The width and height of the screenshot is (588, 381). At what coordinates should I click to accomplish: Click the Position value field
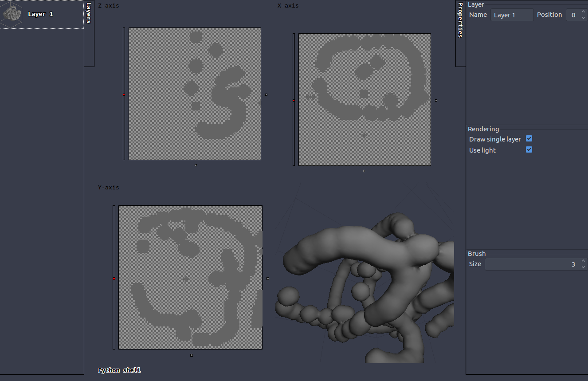click(x=573, y=15)
